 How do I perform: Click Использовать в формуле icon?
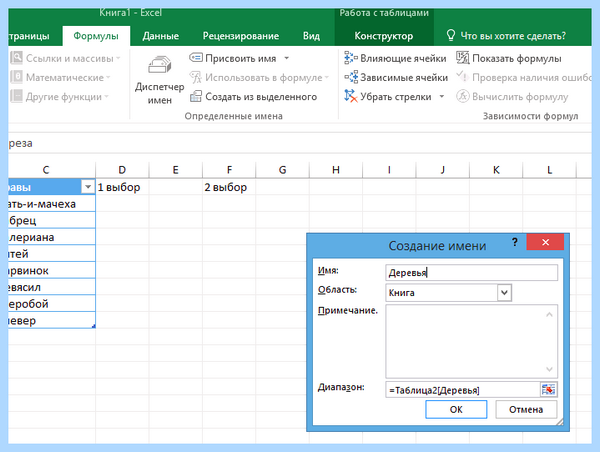coord(196,77)
